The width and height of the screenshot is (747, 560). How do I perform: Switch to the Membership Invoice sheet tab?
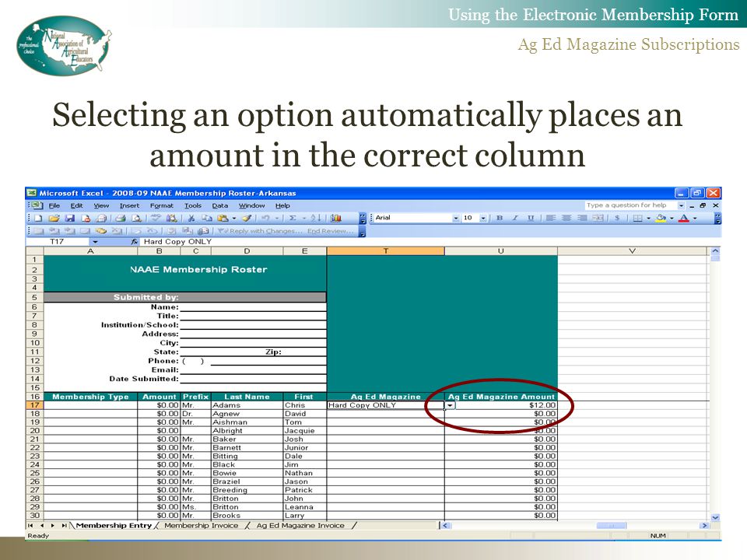click(x=202, y=526)
